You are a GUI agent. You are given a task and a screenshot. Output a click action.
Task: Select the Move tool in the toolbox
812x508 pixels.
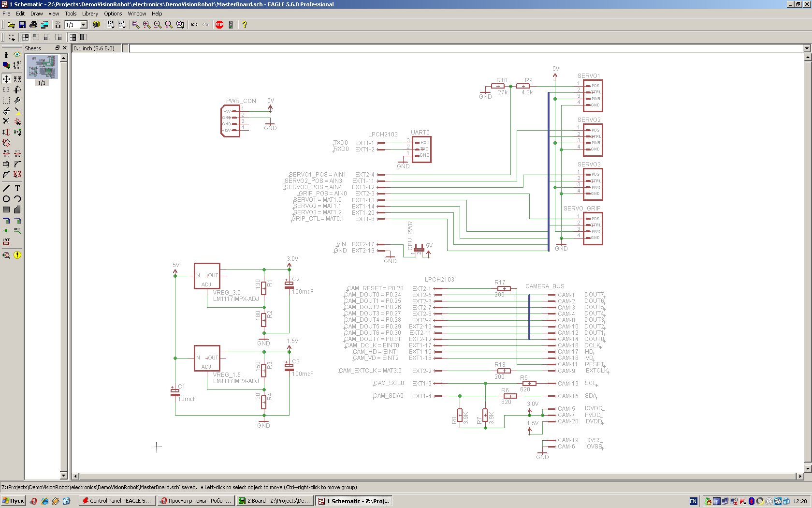tap(6, 78)
